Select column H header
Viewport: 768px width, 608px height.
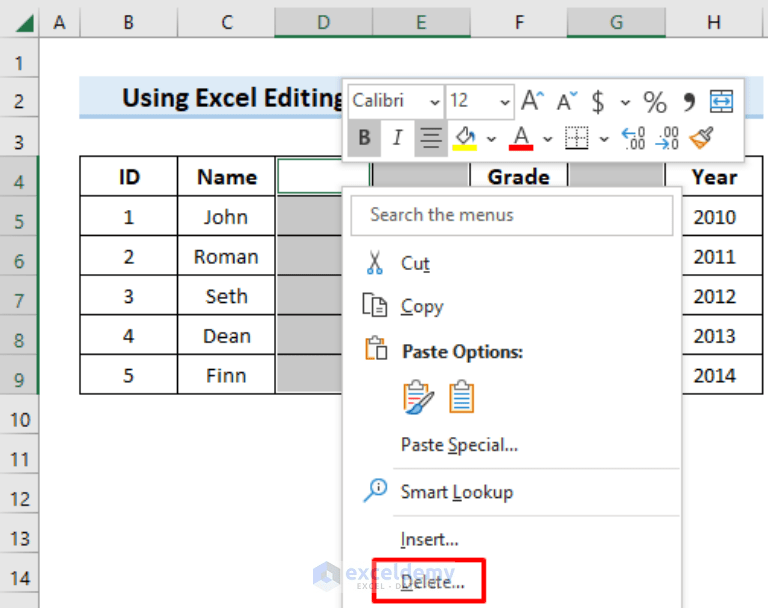pos(714,22)
